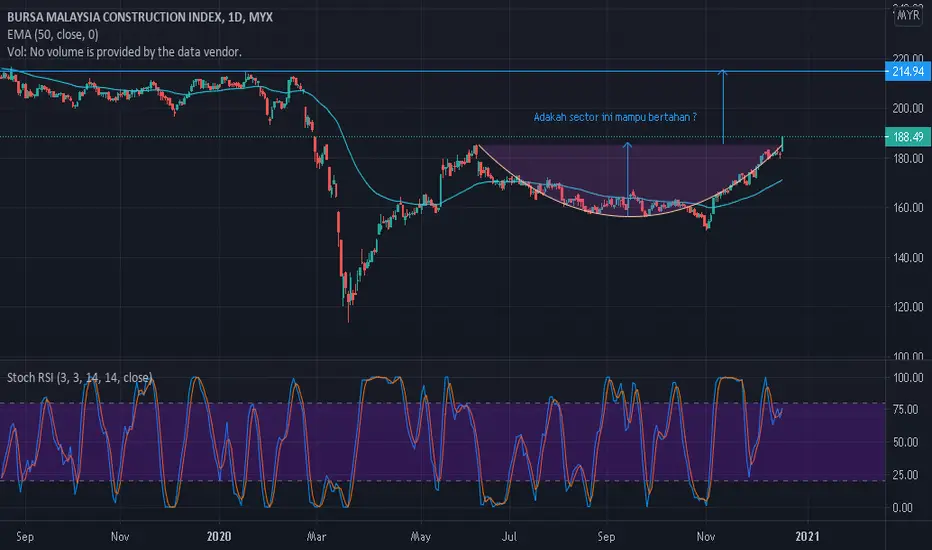932x550 pixels.
Task: Click the 2020 year label on time axis
Action: pos(219,536)
